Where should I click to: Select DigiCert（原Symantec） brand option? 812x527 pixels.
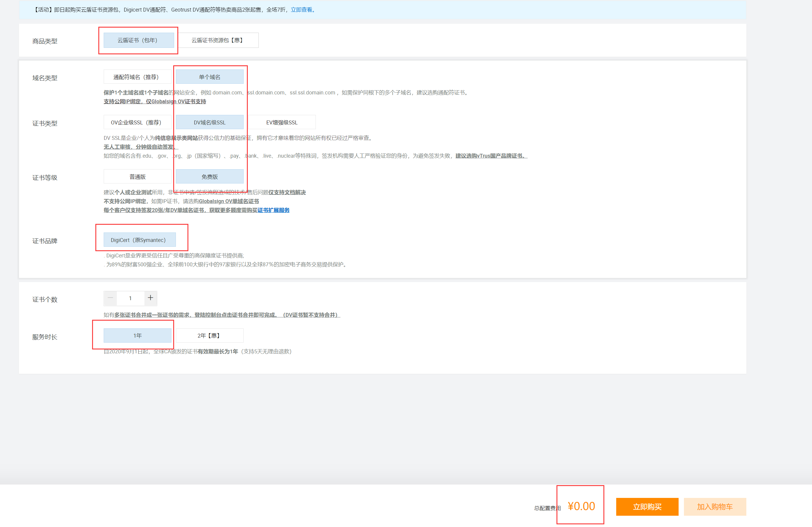[x=139, y=240]
